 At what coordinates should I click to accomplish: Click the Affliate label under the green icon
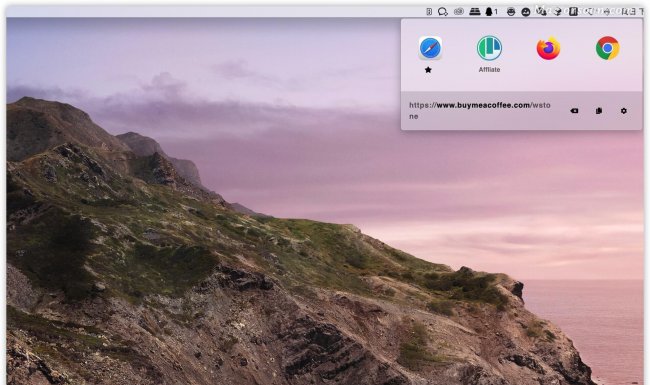tap(489, 70)
